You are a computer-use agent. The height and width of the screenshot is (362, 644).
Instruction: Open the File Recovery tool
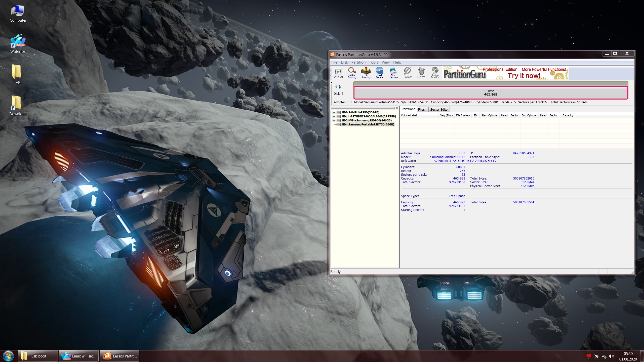click(x=366, y=73)
